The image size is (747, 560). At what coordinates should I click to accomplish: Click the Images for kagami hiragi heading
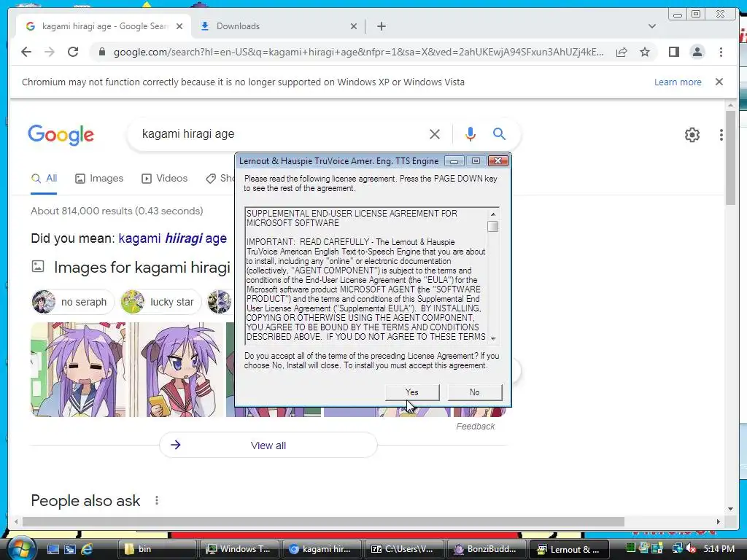142,267
